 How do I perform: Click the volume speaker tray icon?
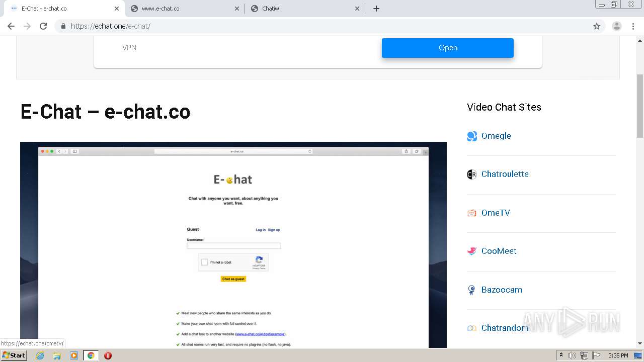coord(572,355)
